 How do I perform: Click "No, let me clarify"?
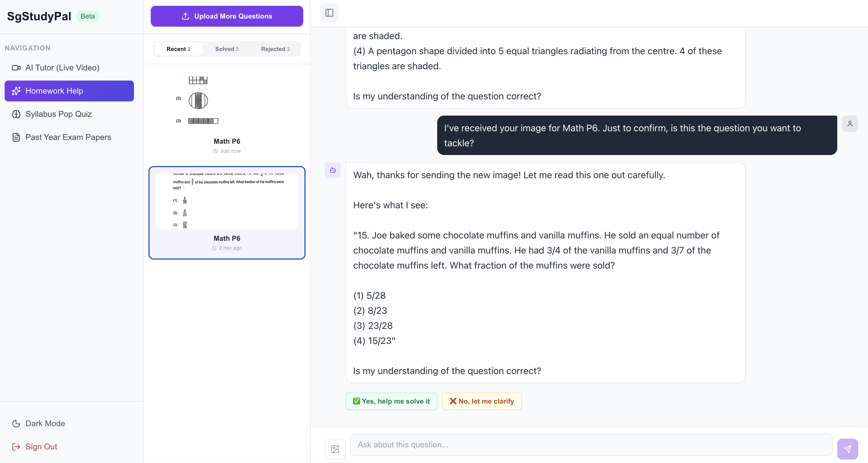482,401
